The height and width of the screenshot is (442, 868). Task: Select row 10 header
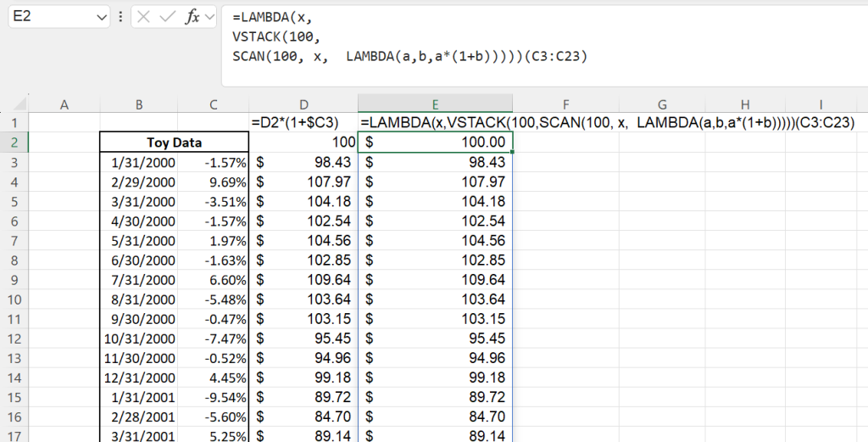coord(16,299)
